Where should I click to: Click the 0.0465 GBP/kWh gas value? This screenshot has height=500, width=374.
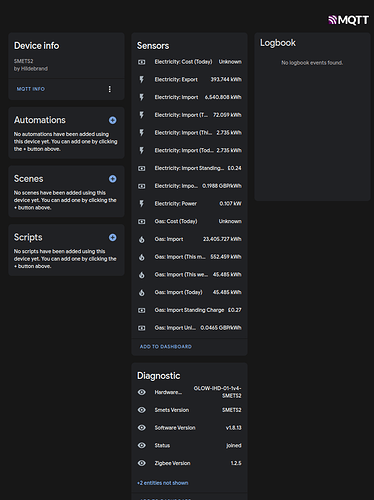(221, 328)
